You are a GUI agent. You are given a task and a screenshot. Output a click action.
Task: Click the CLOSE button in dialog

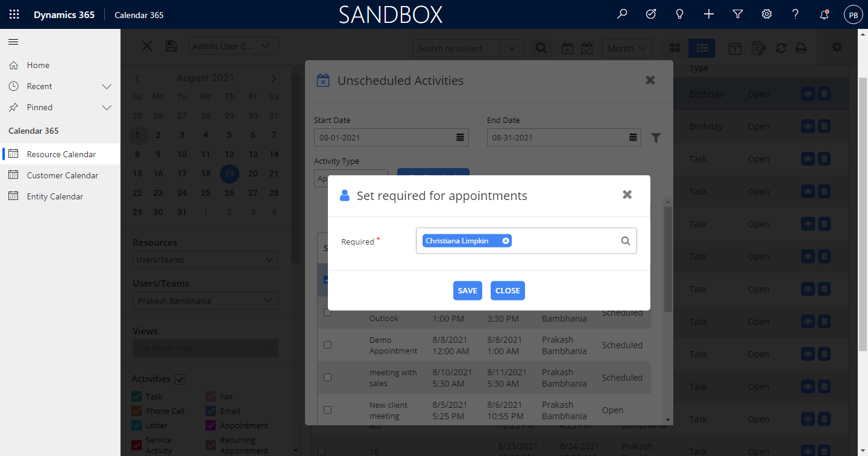click(x=508, y=290)
